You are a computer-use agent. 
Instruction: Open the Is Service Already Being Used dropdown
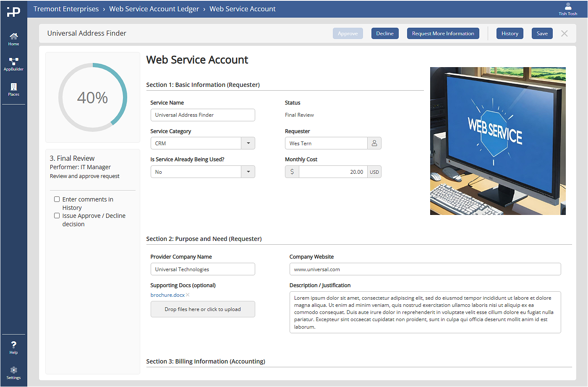point(248,172)
